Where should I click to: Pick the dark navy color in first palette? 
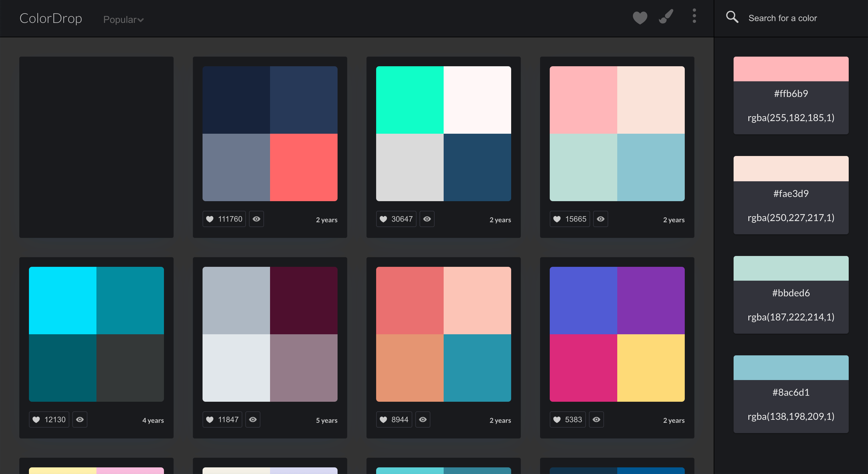tap(236, 100)
